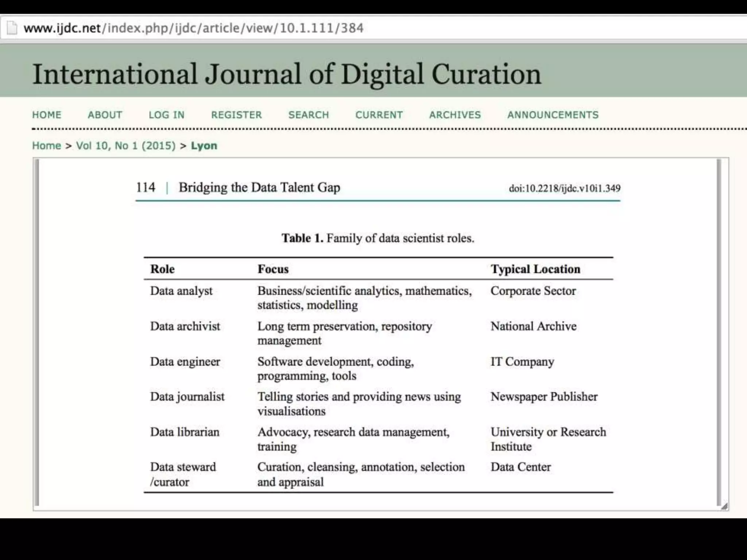Click the Lyon breadcrumb link

tap(204, 145)
